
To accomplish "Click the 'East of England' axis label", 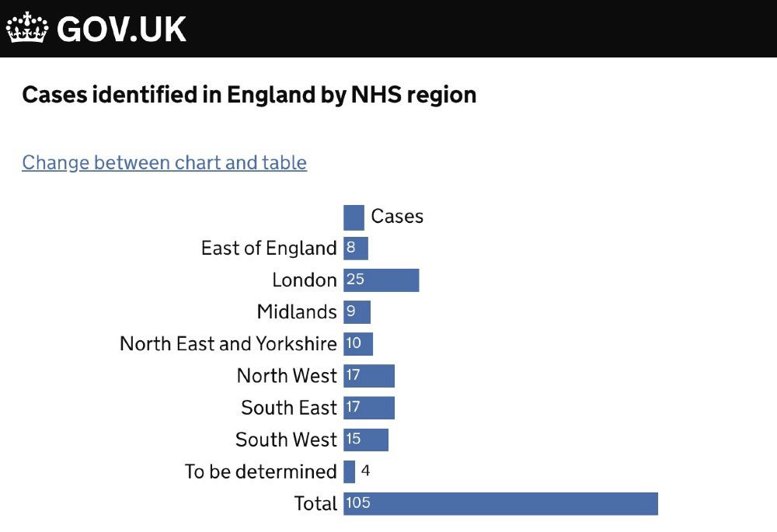I will 269,249.
